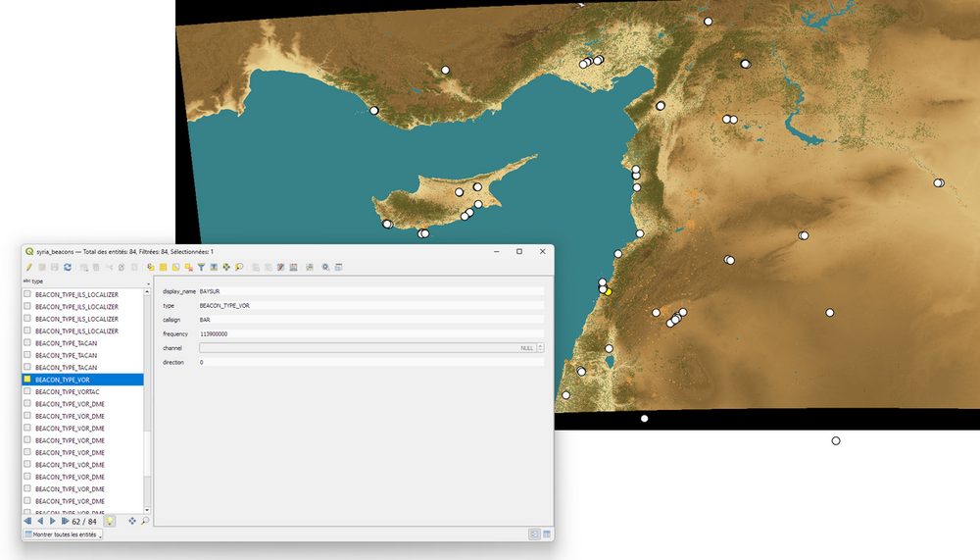Screen dimensions: 980x560
Task: Toggle editing mode with pencil icon
Action: pyautogui.click(x=29, y=267)
